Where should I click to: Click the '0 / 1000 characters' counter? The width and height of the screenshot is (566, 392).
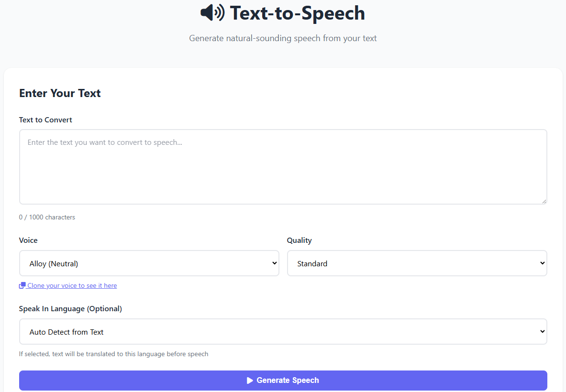coord(47,217)
